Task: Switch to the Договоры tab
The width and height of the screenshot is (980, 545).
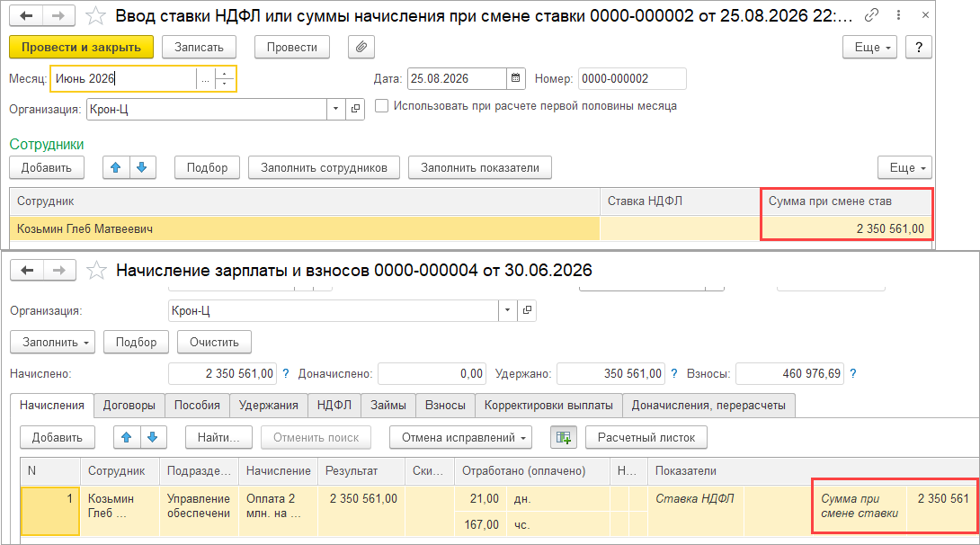Action: (129, 405)
